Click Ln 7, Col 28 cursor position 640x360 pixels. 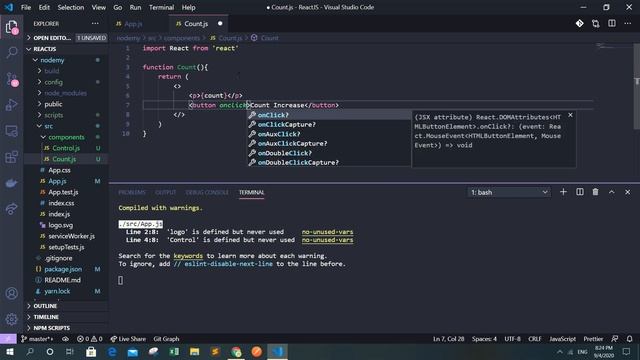coord(449,339)
